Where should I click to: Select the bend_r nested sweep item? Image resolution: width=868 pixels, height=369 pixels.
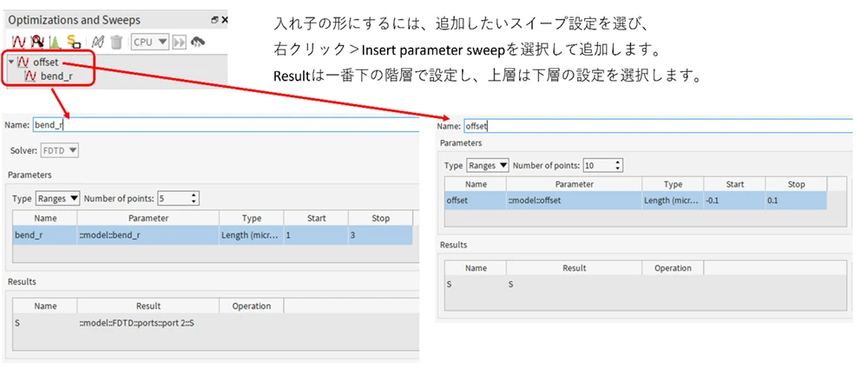pyautogui.click(x=56, y=76)
